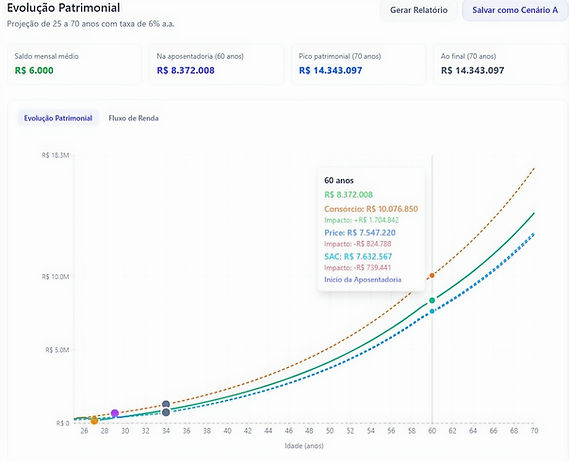Image resolution: width=569 pixels, height=462 pixels.
Task: Click the Pico patrimonial (70 anos) card
Action: click(x=359, y=64)
